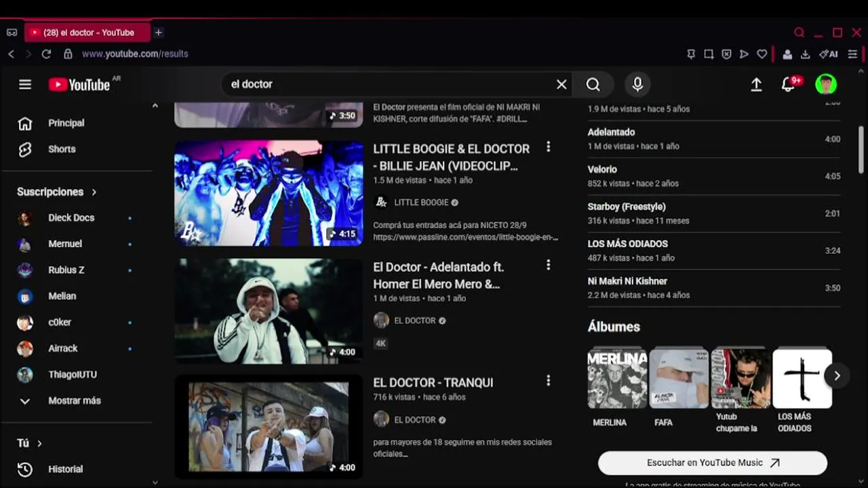Open options menu for Billie Jean video
The height and width of the screenshot is (488, 868).
(x=548, y=147)
